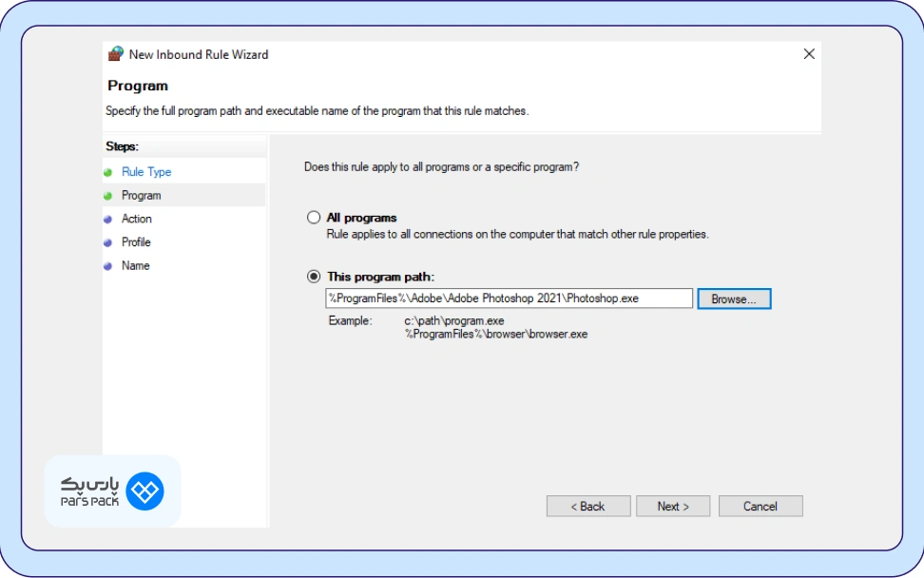Go back with the < Back button
This screenshot has width=924, height=578.
coord(587,507)
